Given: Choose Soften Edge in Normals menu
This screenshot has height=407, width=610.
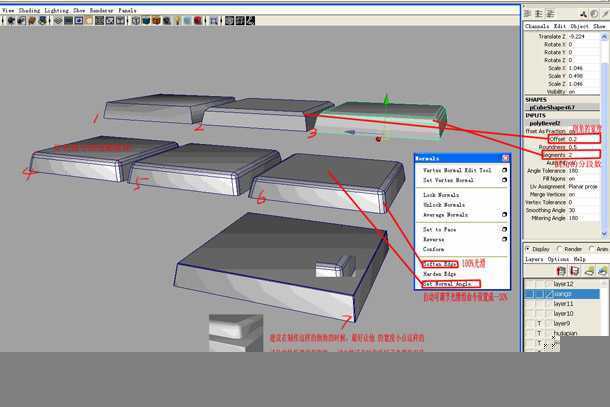Looking at the screenshot, I should pyautogui.click(x=440, y=264).
